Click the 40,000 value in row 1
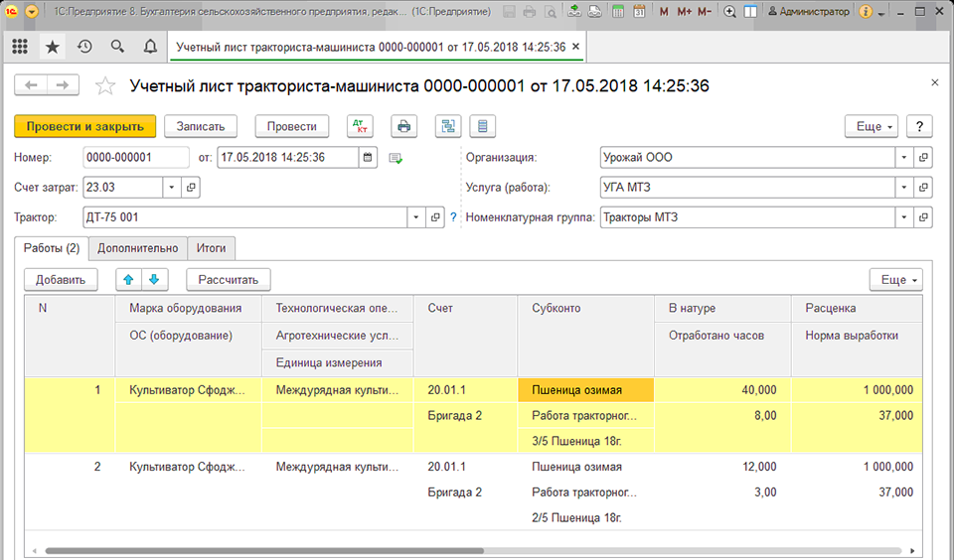 coord(758,390)
